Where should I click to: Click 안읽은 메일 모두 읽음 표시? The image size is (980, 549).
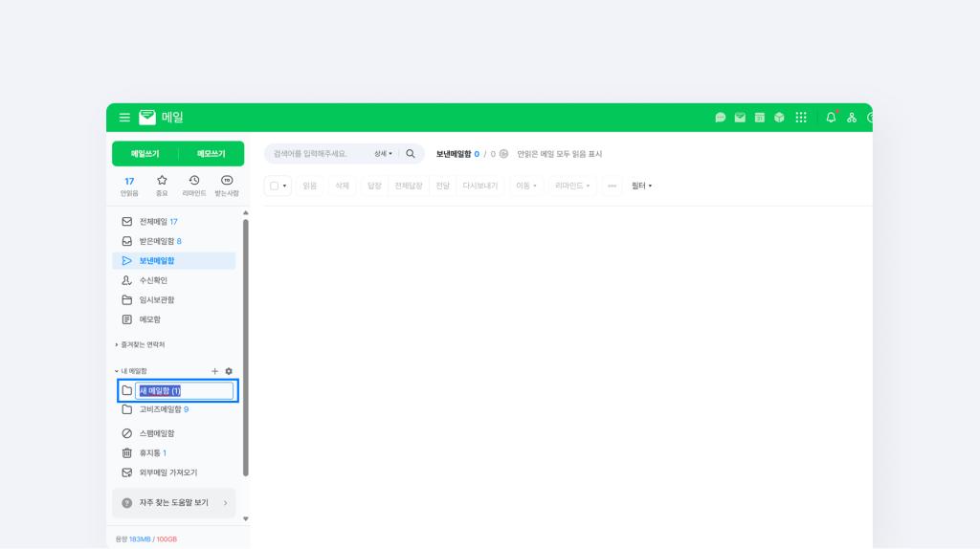[x=560, y=154]
